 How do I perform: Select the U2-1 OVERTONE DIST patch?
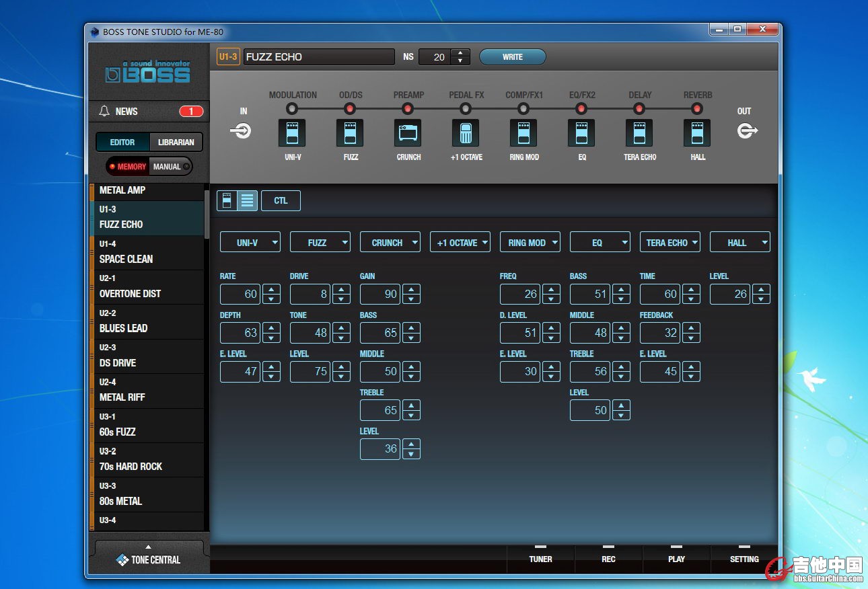(147, 287)
